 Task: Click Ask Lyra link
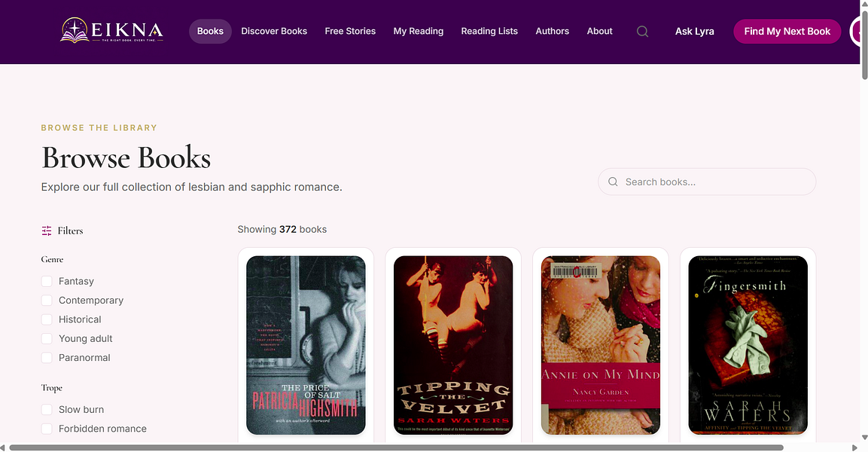coord(694,31)
